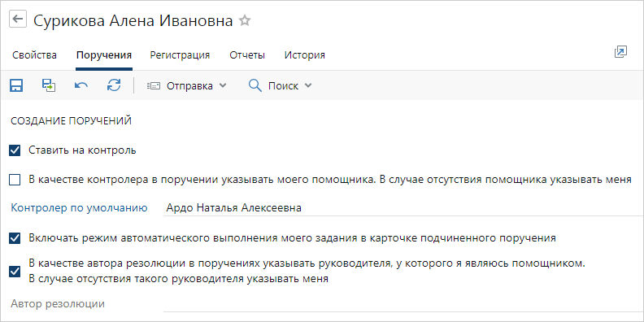Toggle automatic task execution mode checkbox
The image size is (644, 322).
(x=15, y=238)
